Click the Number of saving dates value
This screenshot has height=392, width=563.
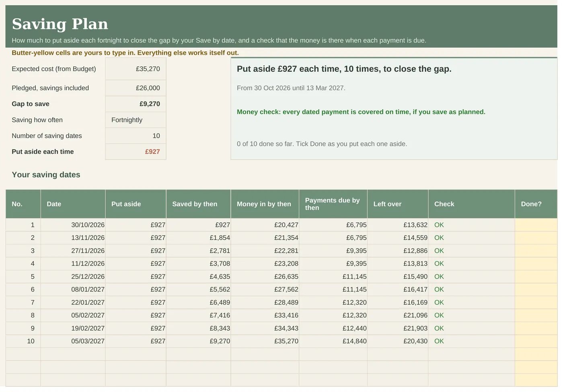coord(136,136)
